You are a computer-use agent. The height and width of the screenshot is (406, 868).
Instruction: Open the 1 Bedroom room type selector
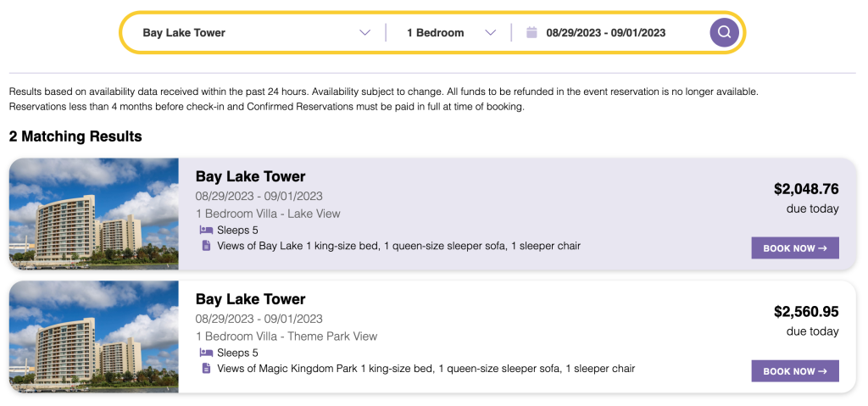(450, 33)
